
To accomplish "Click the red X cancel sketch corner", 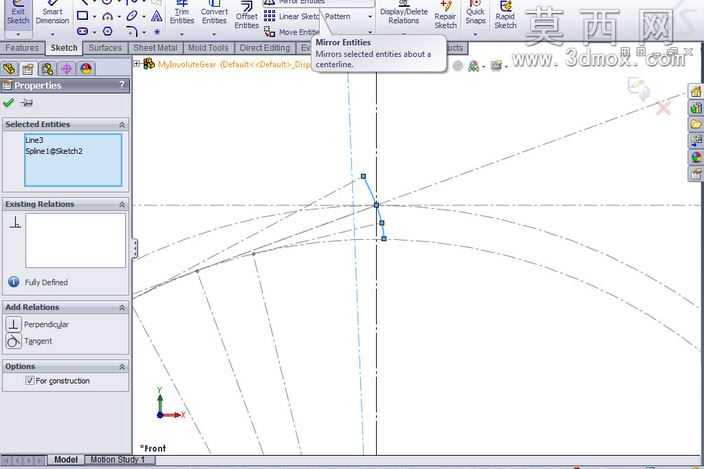I will tap(664, 108).
